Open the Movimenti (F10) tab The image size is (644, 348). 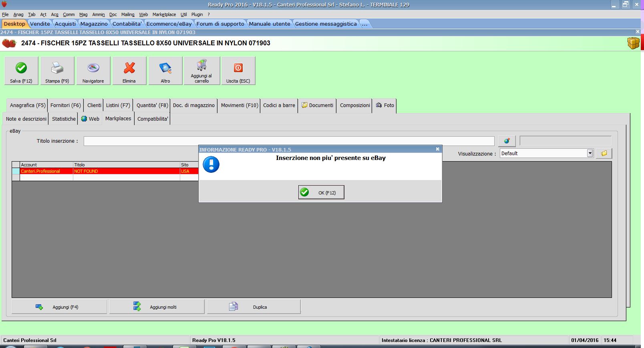click(239, 105)
